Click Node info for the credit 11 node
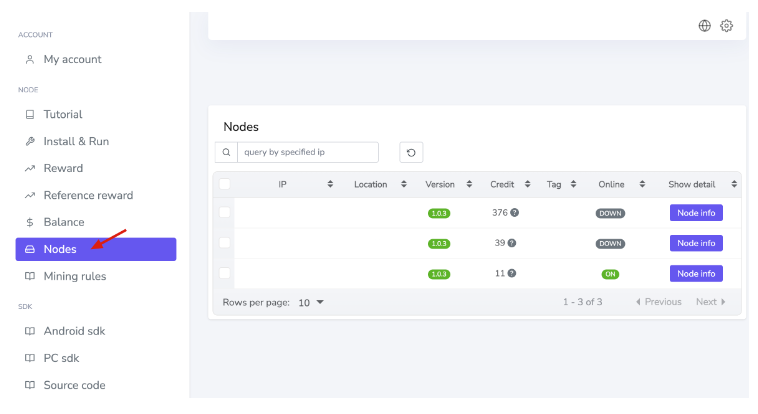The image size is (758, 414). [x=696, y=274]
